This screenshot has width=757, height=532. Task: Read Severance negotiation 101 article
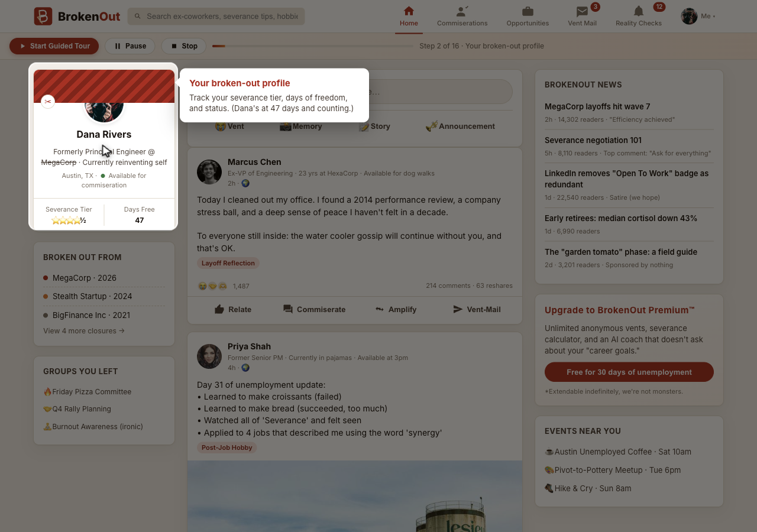coord(593,141)
